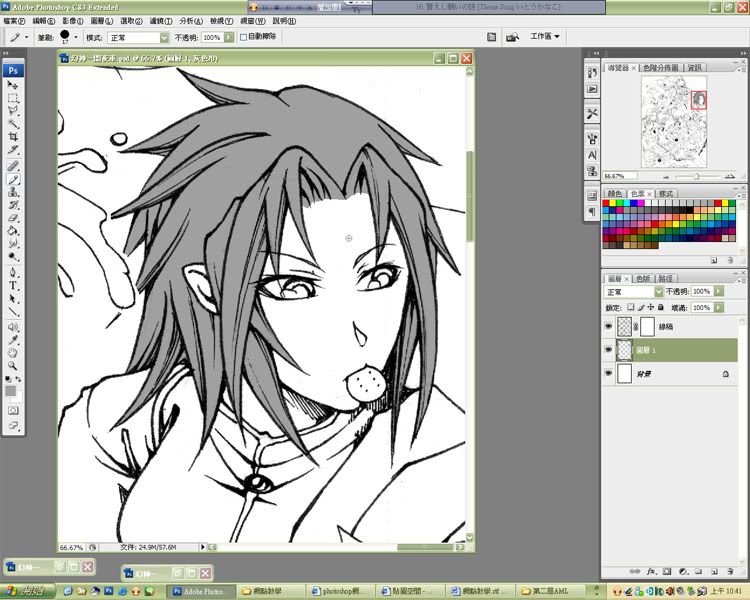Toggle layer mask link on 線稿 layer
The width and height of the screenshot is (750, 600).
coord(636,327)
